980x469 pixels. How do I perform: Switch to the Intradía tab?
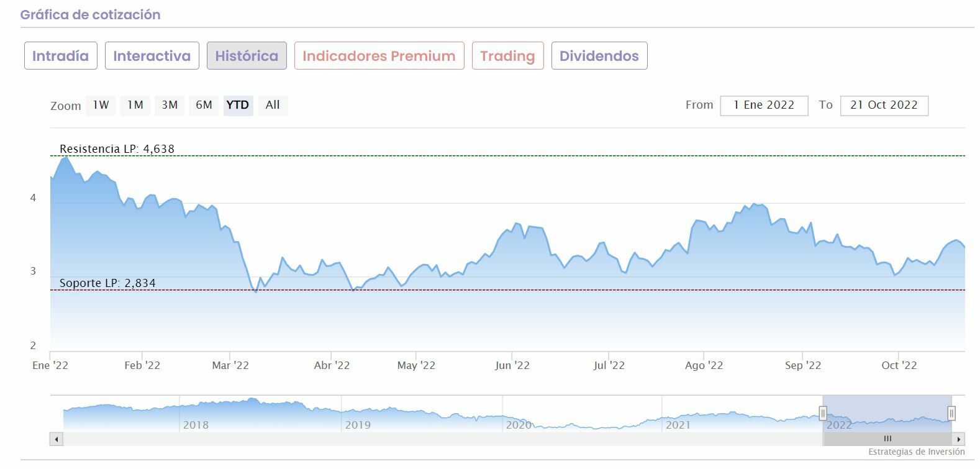61,56
